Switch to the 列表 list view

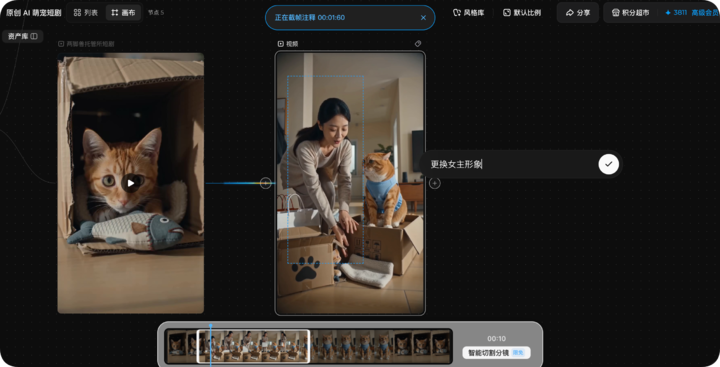86,12
